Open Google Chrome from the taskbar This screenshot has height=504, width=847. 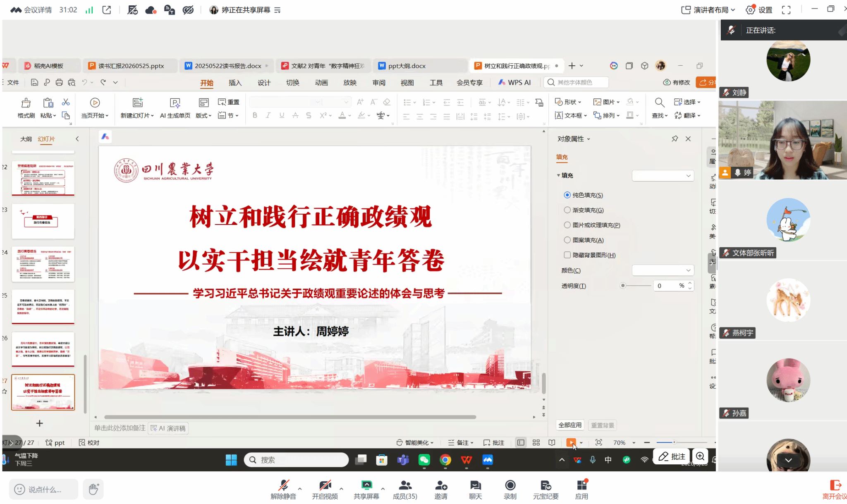445,460
